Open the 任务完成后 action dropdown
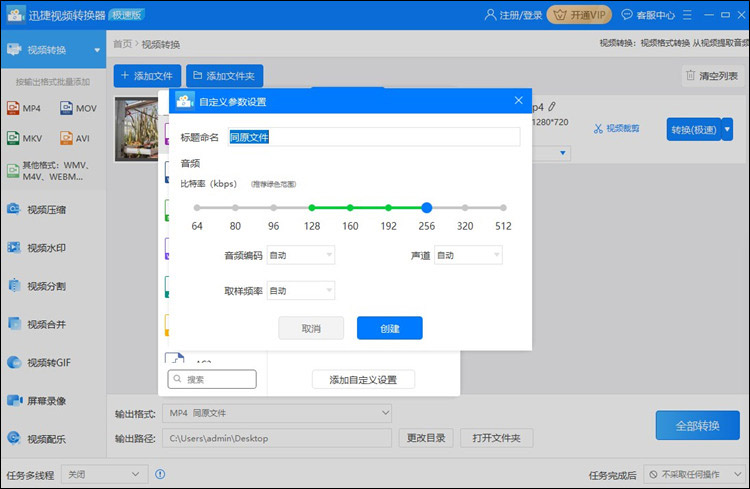This screenshot has width=750, height=489. [695, 474]
